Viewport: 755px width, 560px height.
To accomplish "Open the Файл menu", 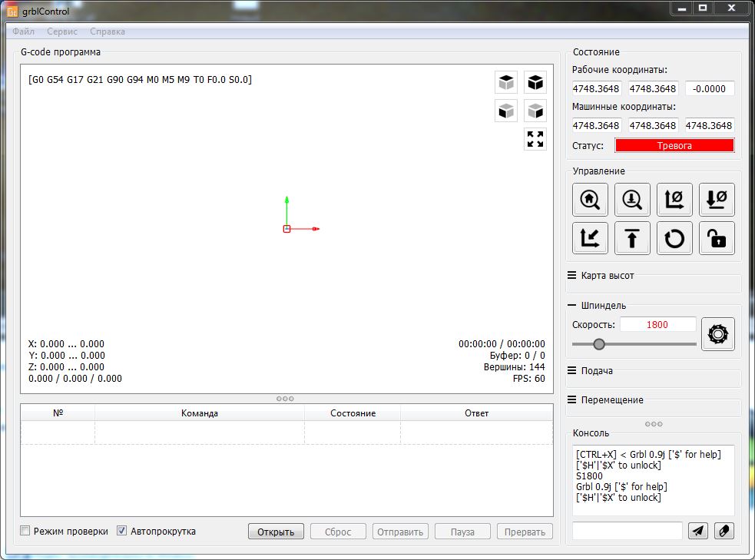I will [23, 31].
